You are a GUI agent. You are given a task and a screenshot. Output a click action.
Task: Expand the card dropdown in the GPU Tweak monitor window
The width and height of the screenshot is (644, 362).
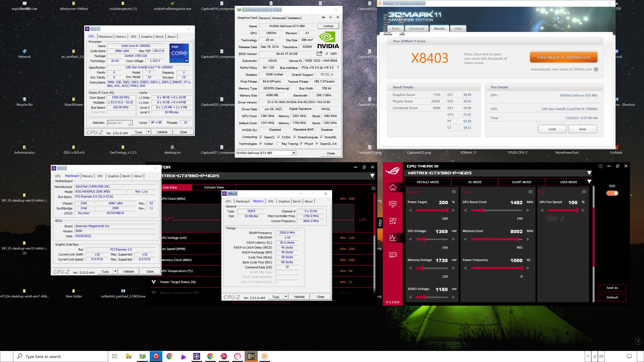click(372, 176)
